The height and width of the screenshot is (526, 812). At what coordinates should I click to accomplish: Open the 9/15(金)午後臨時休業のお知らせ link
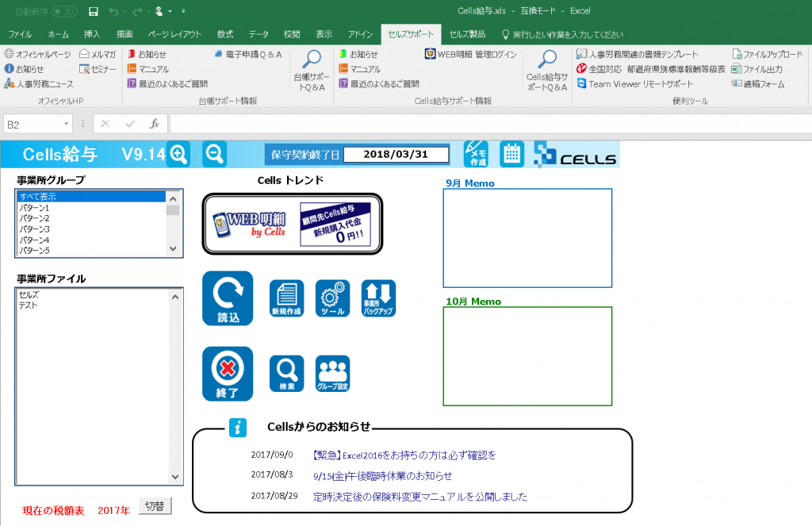383,476
